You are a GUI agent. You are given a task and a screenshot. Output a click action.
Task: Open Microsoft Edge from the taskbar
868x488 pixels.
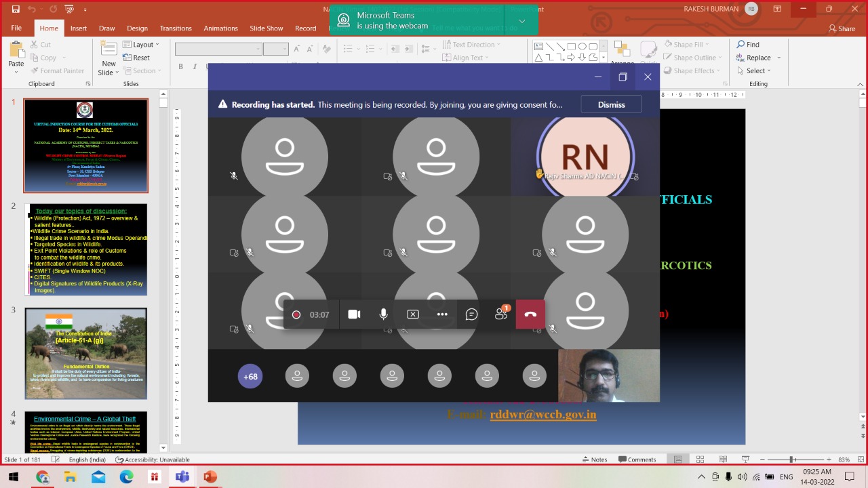click(127, 477)
